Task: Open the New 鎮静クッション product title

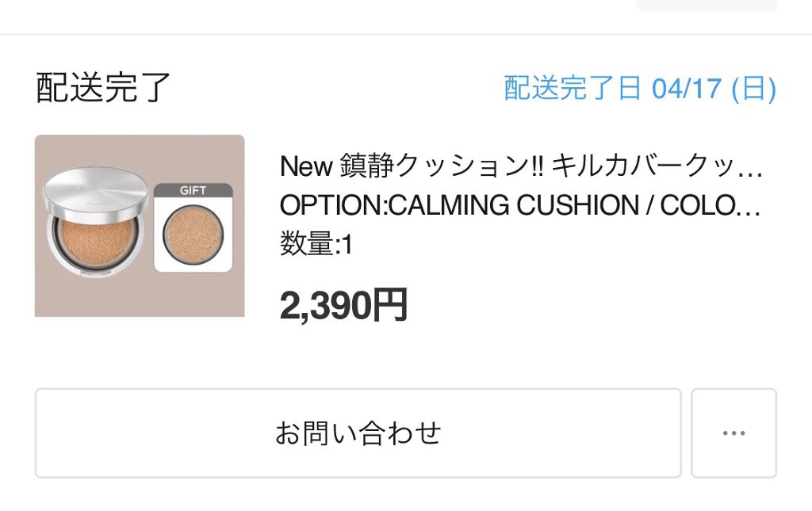Action: coord(519,166)
